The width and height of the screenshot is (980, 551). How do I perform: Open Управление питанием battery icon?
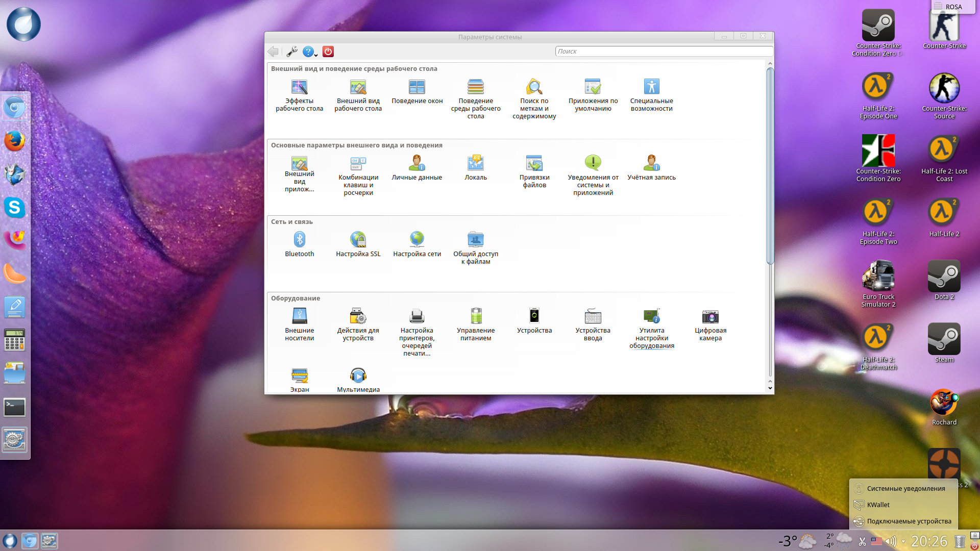pyautogui.click(x=476, y=316)
